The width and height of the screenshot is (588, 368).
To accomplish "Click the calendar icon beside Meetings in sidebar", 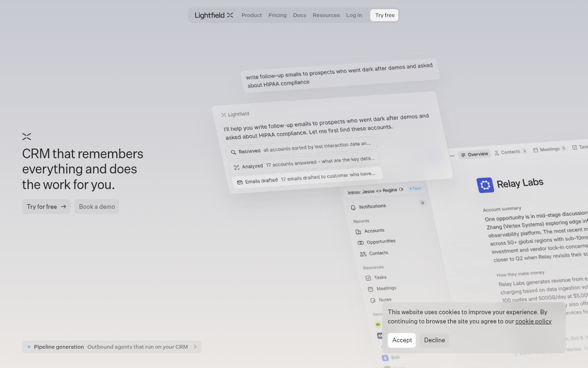I will [371, 289].
